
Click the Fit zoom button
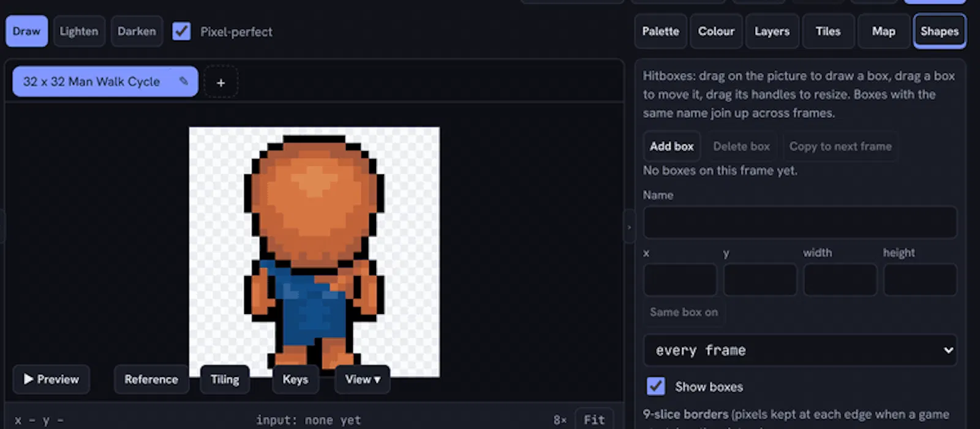594,420
